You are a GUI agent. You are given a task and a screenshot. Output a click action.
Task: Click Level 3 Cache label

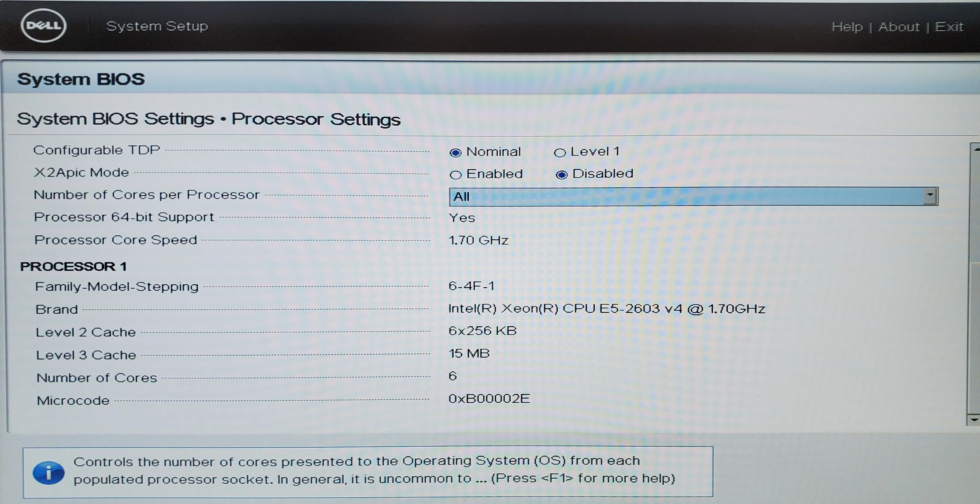[86, 355]
